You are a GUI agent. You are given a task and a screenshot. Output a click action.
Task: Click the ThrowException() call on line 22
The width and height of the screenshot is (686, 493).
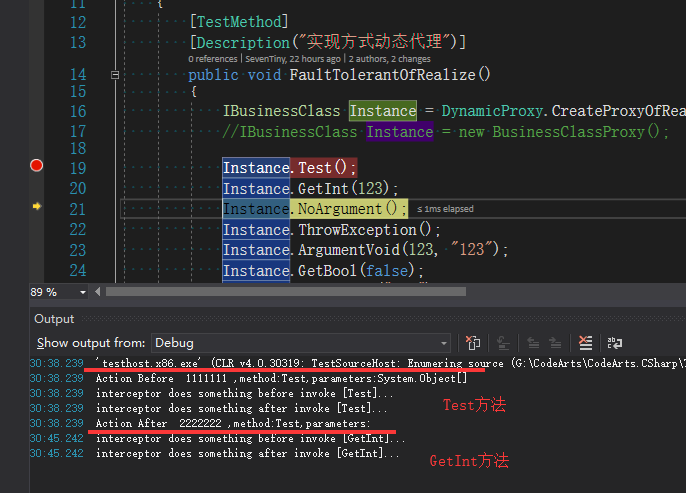tap(365, 230)
